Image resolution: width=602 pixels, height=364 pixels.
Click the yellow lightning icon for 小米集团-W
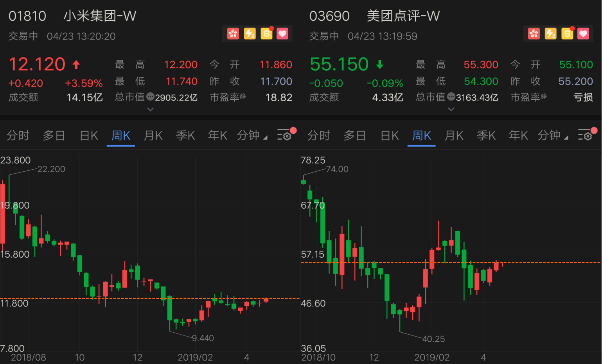(x=250, y=34)
